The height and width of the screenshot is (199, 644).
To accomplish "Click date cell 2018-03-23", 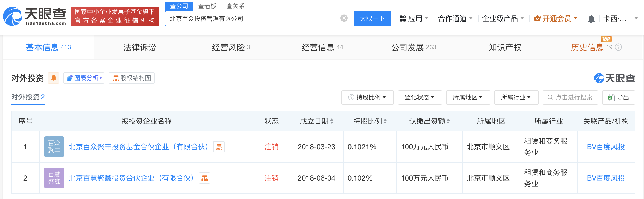I will pyautogui.click(x=316, y=147).
